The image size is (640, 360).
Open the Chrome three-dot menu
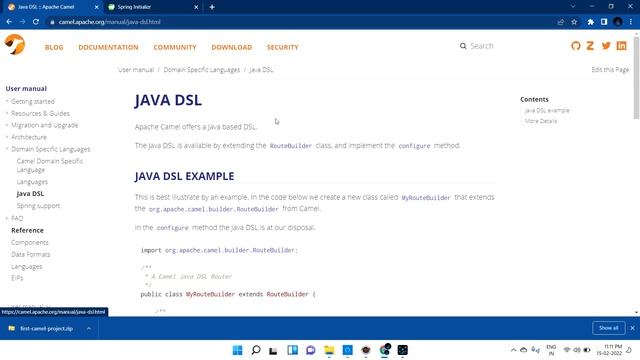631,22
